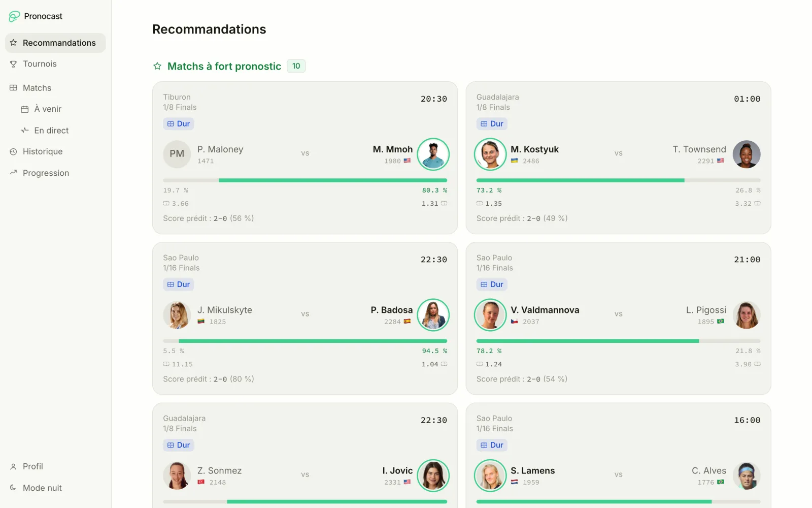Click the 01:00 match time
This screenshot has height=508, width=812.
pyautogui.click(x=747, y=99)
